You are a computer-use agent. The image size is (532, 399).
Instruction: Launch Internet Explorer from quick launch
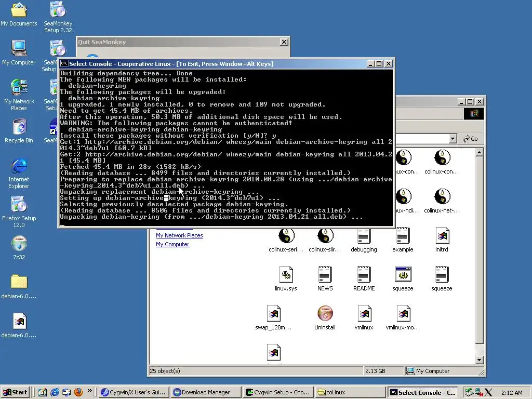pos(54,393)
